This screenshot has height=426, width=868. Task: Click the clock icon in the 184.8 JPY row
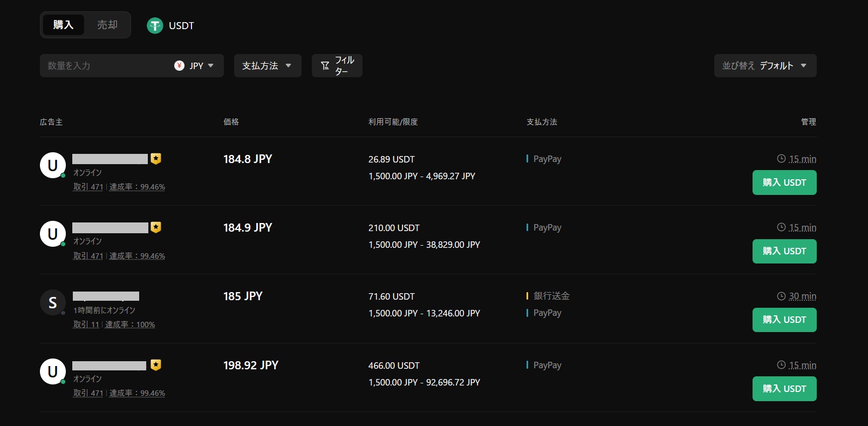[781, 159]
